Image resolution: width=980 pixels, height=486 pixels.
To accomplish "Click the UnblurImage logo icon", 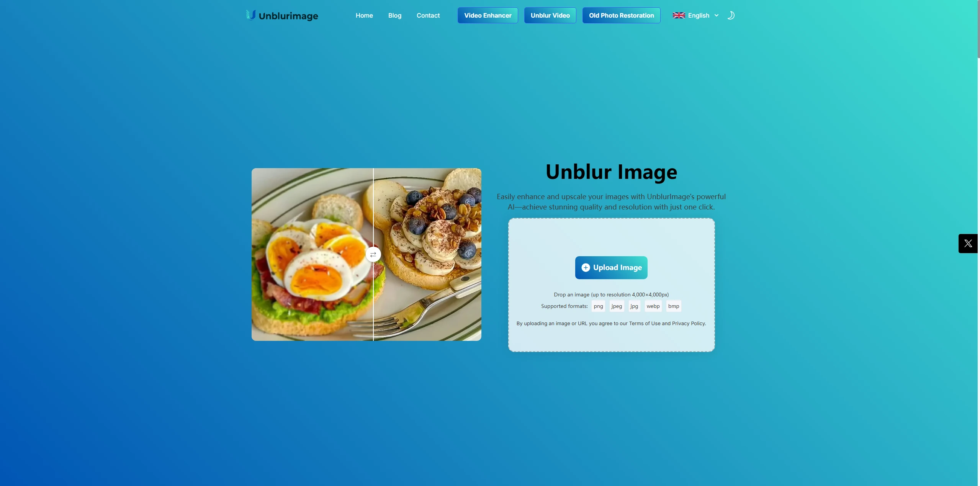I will click(249, 15).
